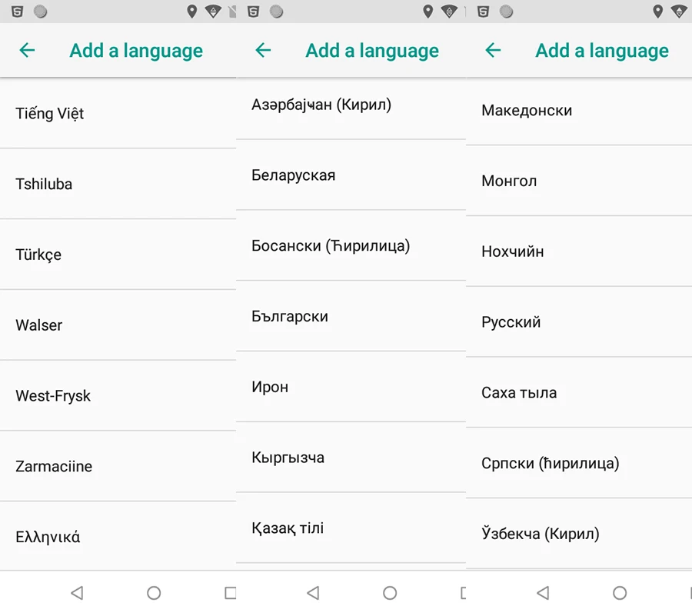Choose Монгол language
Screen dimensions: 692x616
[x=579, y=181]
